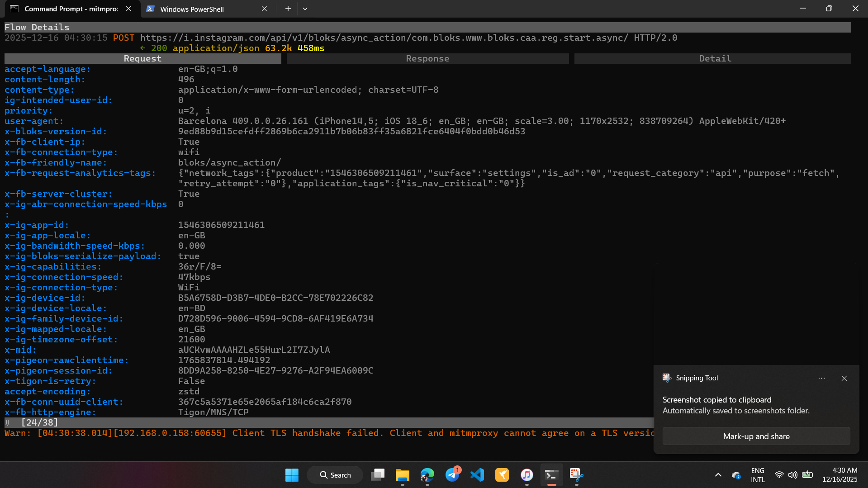Viewport: 868px width, 488px height.
Task: Click the x-ig-connection-speed value 47kbps
Action: pyautogui.click(x=194, y=277)
